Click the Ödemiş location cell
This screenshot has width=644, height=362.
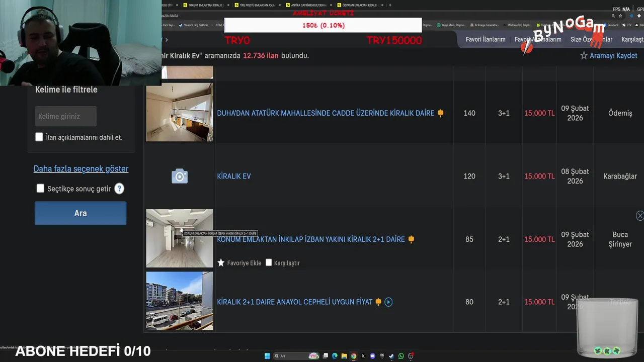coord(620,113)
